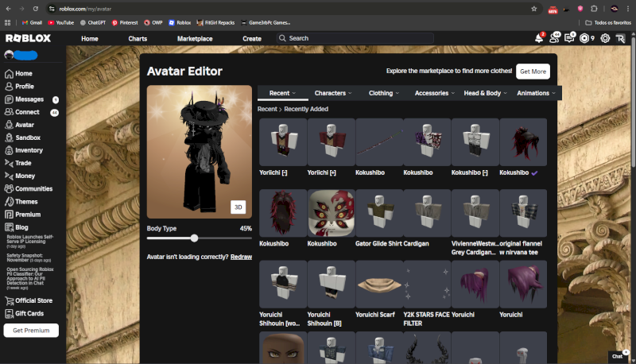Image resolution: width=636 pixels, height=364 pixels.
Task: Toggle the 3D avatar preview
Action: tap(238, 207)
